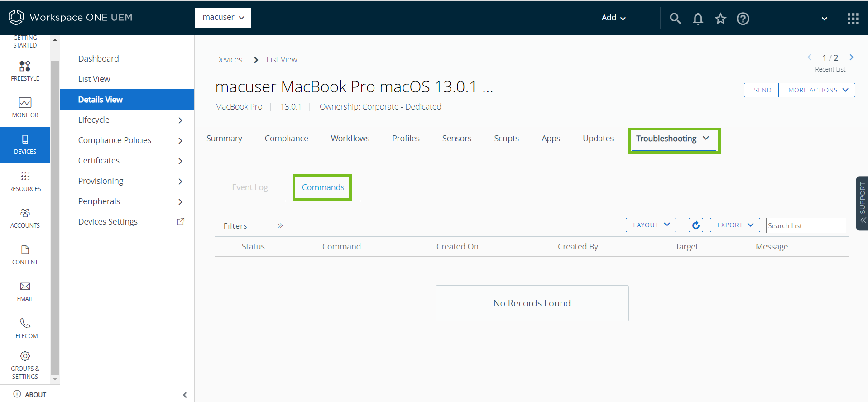Select Details View in side menu
Viewport: 868px width, 402px height.
pos(127,100)
